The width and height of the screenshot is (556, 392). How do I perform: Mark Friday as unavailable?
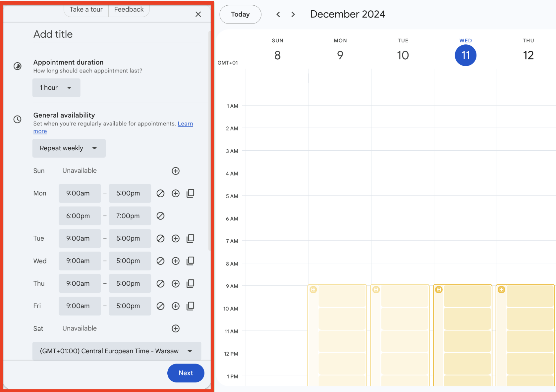click(160, 306)
